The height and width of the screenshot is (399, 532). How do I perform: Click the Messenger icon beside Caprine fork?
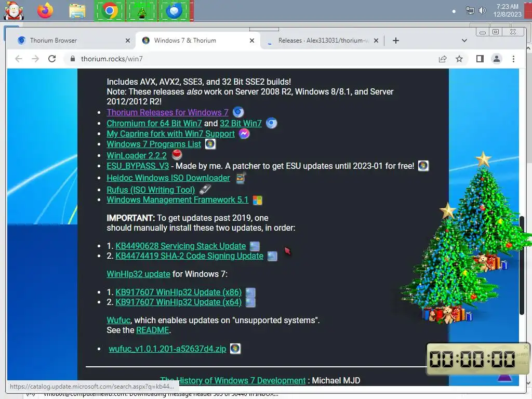pos(244,134)
